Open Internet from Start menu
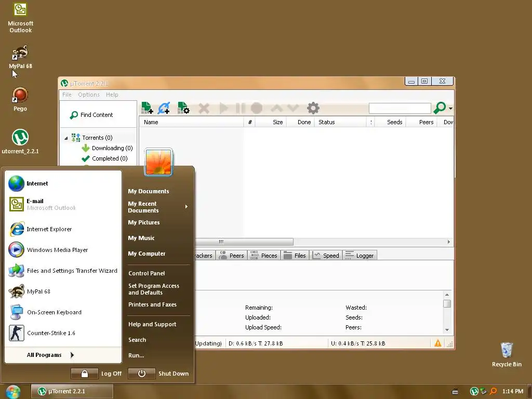532x399 pixels. click(63, 183)
